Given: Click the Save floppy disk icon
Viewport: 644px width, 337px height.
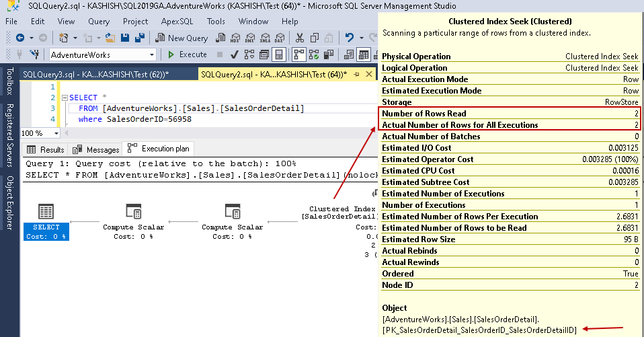Looking at the screenshot, I should pos(125,38).
